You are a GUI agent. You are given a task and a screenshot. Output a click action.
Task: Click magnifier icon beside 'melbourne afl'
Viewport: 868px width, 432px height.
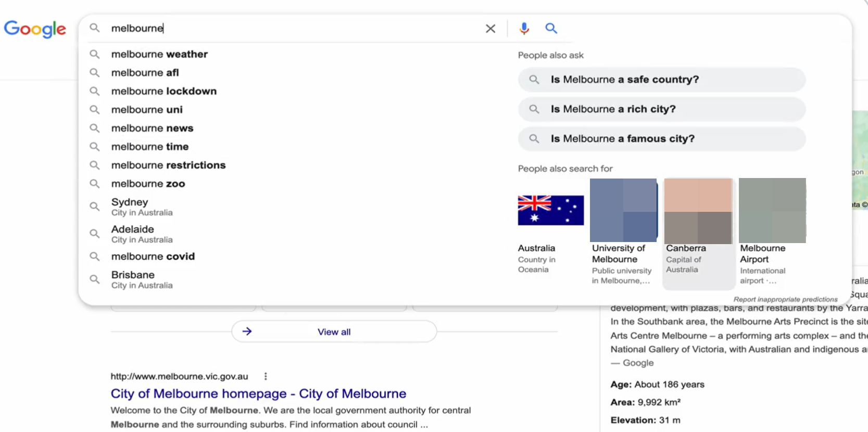pos(94,73)
